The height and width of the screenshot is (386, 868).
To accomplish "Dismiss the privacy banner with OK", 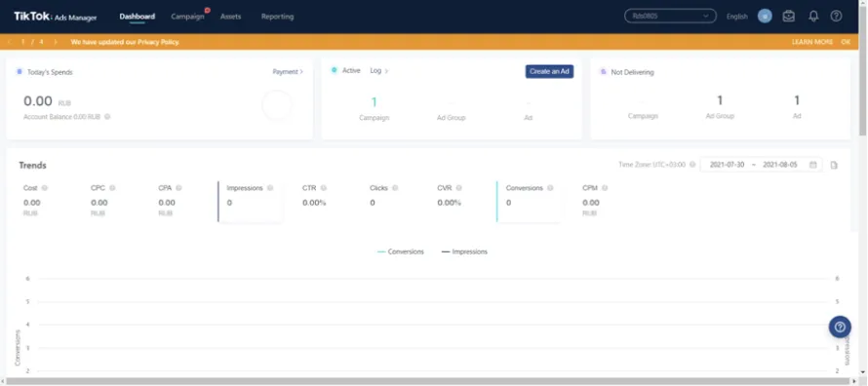I will [x=846, y=42].
